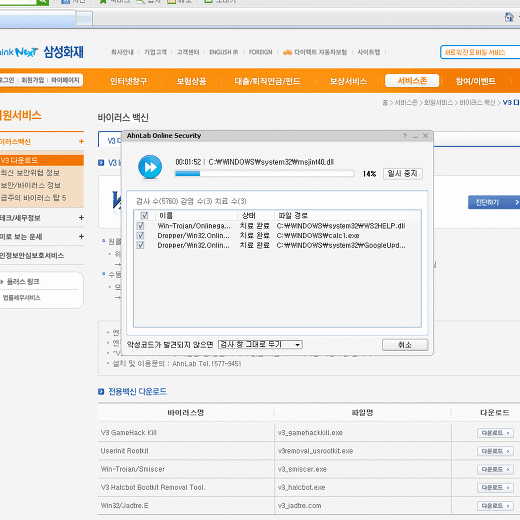Expand the 테크/세무정보 sidebar section
This screenshot has width=520, height=520.
tap(81, 218)
